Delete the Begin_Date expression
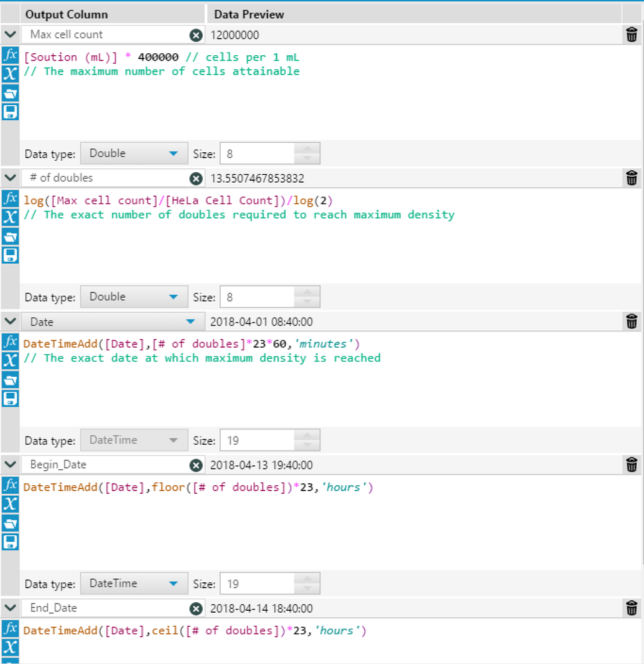Image resolution: width=644 pixels, height=664 pixels. pyautogui.click(x=631, y=465)
